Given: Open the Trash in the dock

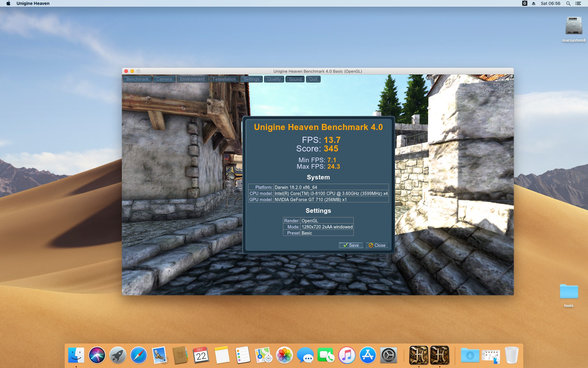Looking at the screenshot, I should [511, 355].
